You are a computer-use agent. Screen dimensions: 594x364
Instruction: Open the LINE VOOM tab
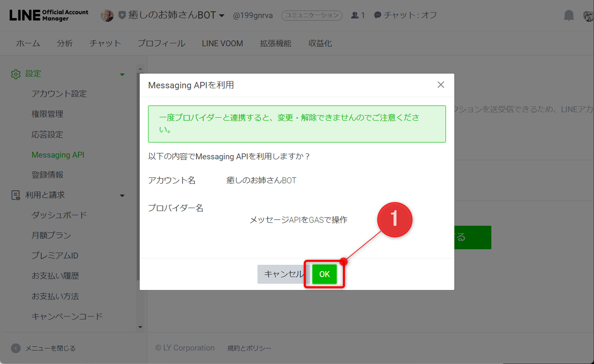coord(222,43)
